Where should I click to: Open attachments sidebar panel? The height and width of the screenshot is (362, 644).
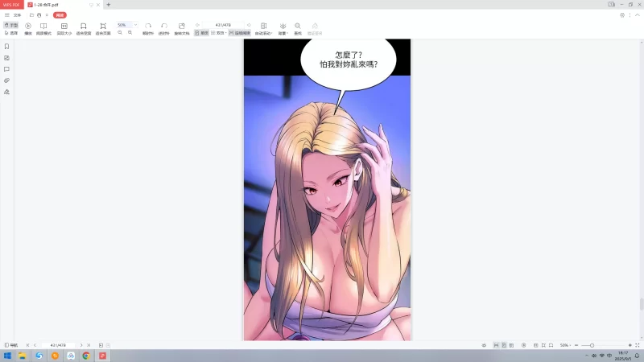pos(6,80)
